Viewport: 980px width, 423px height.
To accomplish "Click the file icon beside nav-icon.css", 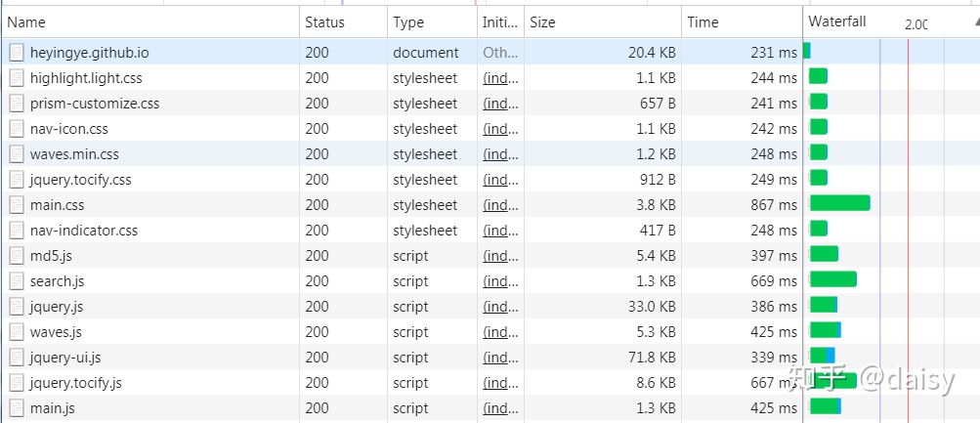I will (17, 129).
